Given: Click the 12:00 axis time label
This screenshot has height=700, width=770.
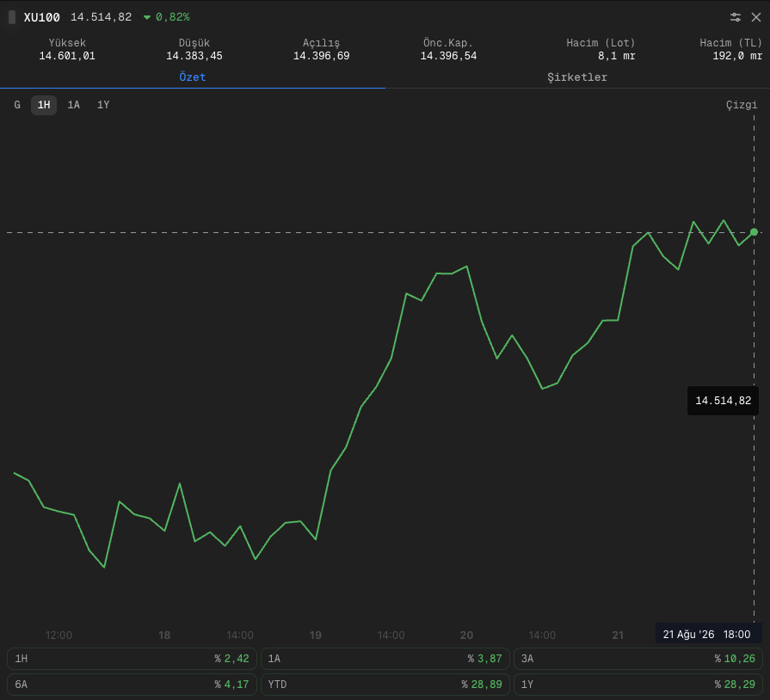Looking at the screenshot, I should click(59, 636).
